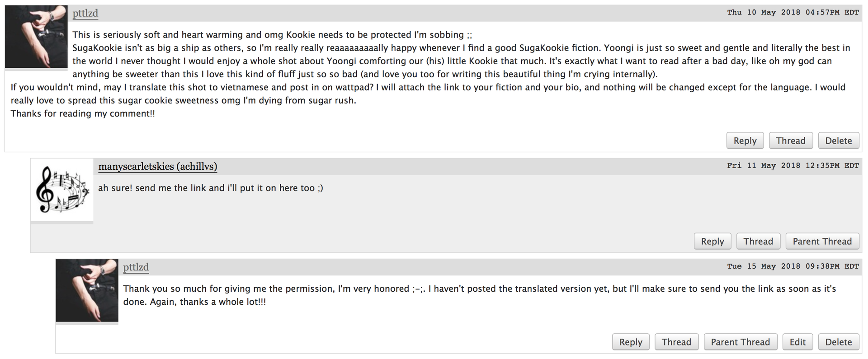Click the Thu 10 May 2018 timestamp
Screen dimensions: 868x359
click(793, 13)
